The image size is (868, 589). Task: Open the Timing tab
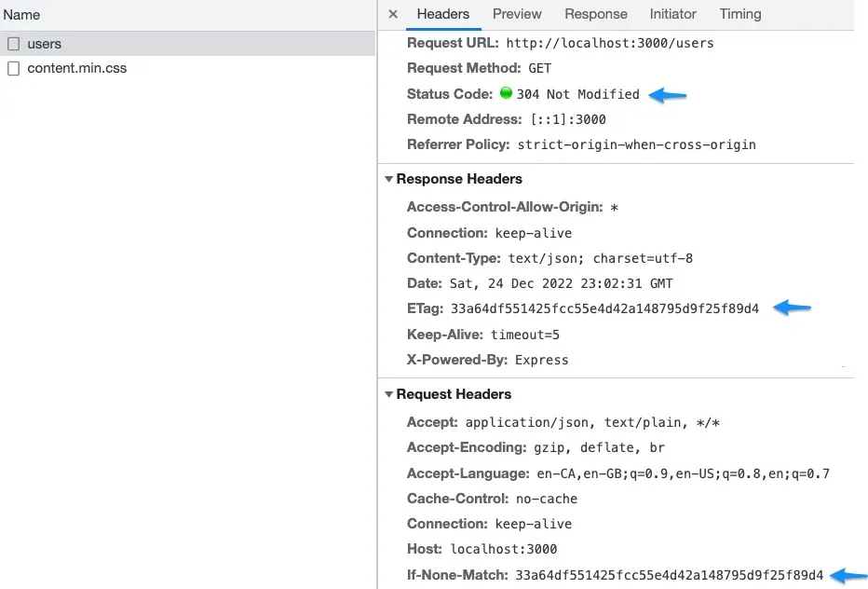pyautogui.click(x=740, y=14)
